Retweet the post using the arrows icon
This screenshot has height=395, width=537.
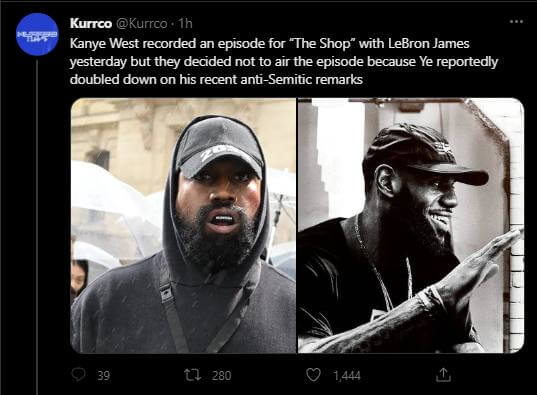pos(193,375)
